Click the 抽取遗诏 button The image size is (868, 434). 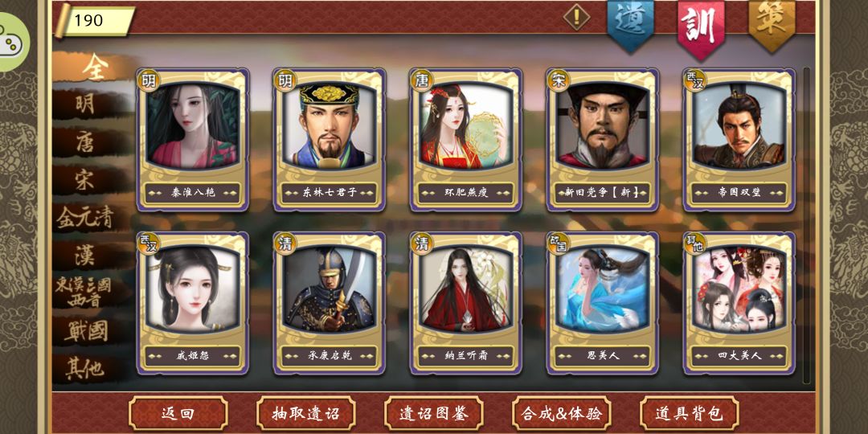point(306,413)
